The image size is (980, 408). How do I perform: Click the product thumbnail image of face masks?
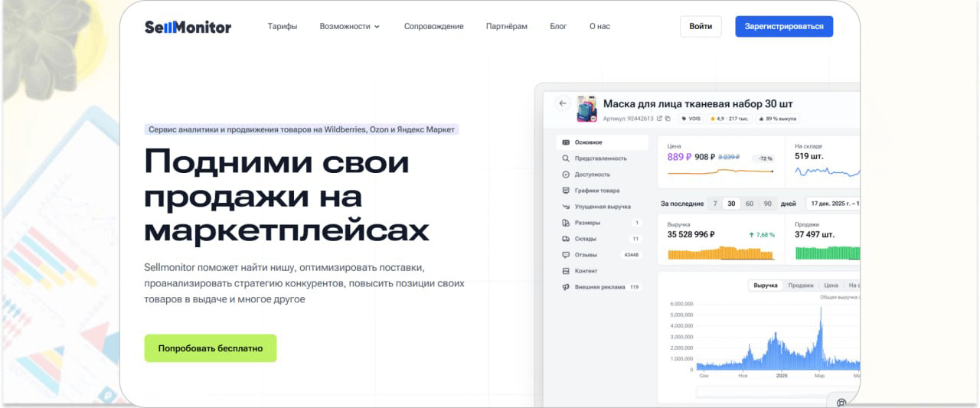click(x=587, y=109)
